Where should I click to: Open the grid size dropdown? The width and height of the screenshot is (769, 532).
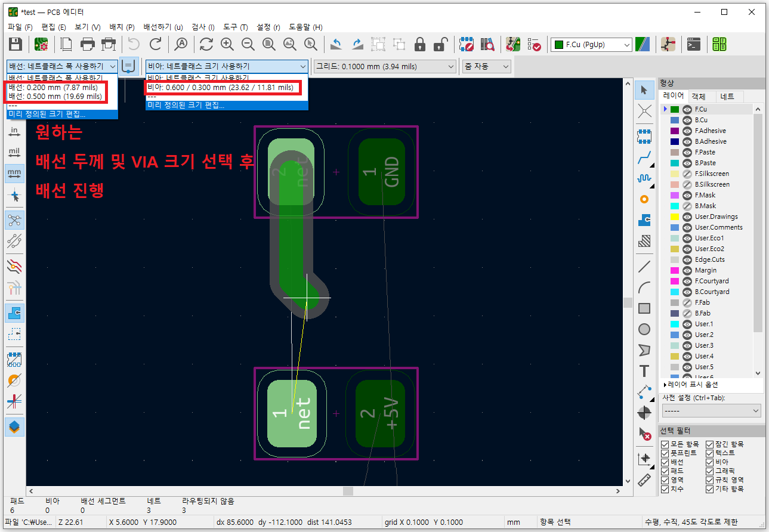click(x=385, y=66)
